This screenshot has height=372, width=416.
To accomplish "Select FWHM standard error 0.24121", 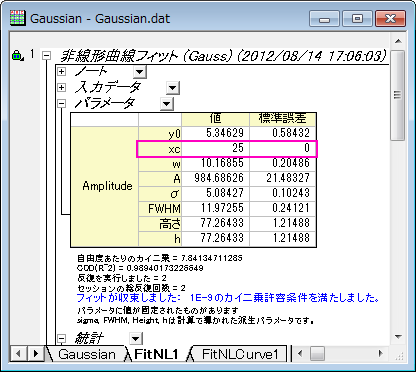I will tap(283, 208).
